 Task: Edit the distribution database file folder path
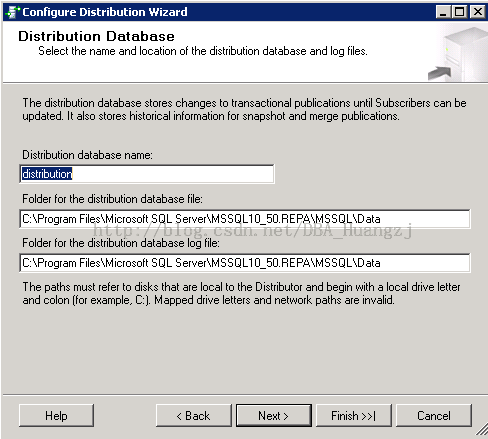point(245,219)
